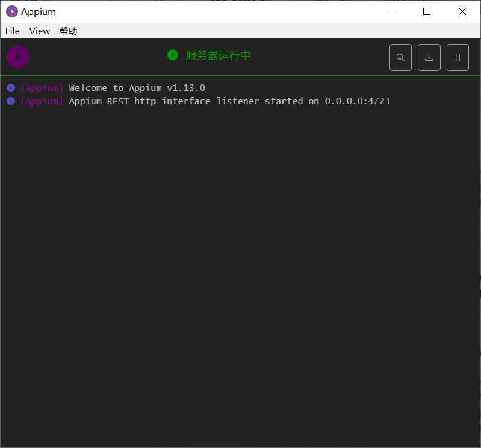Stop the server with the pause icon
The image size is (481, 448).
[x=458, y=57]
